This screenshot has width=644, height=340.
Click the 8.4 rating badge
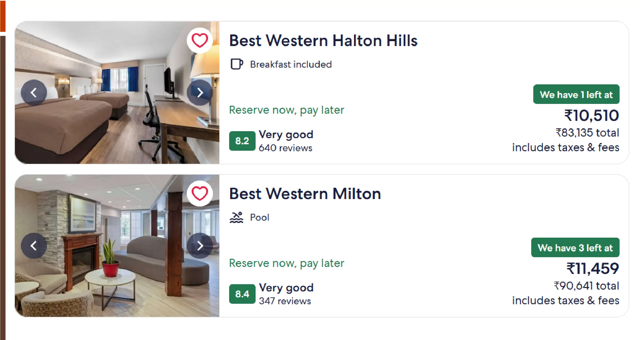[x=242, y=294]
